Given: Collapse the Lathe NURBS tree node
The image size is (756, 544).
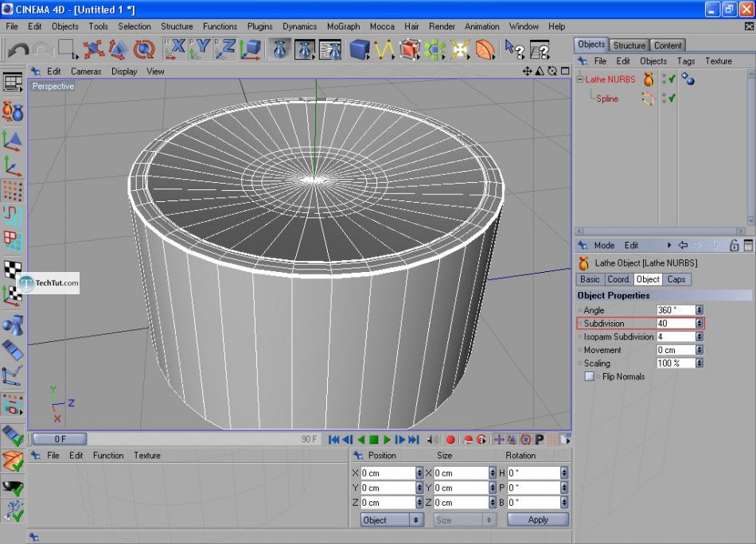Looking at the screenshot, I should [x=580, y=80].
